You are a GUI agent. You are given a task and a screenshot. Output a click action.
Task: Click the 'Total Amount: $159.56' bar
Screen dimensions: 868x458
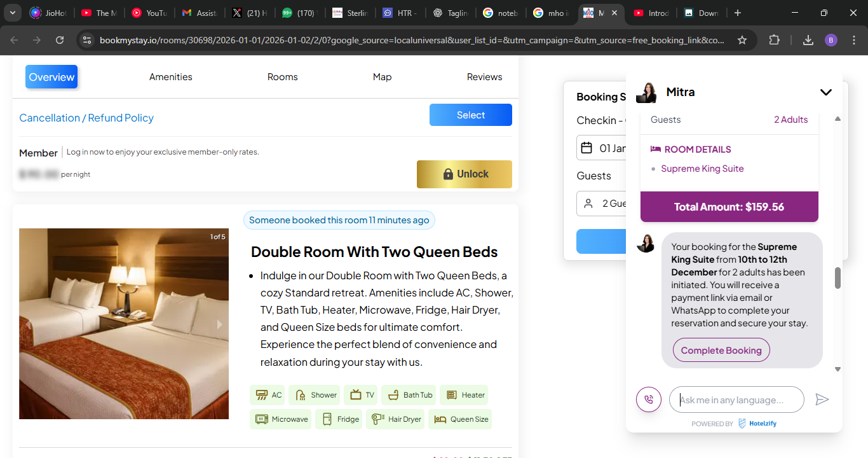tap(729, 207)
